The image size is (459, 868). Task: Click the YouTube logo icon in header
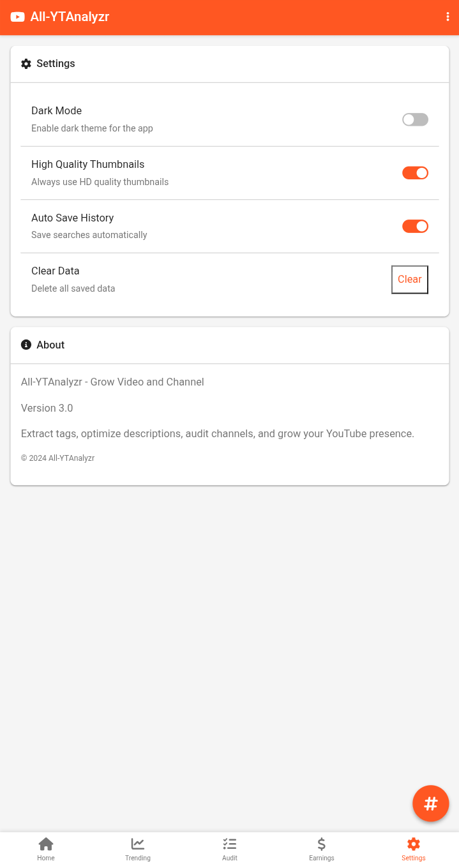click(17, 17)
